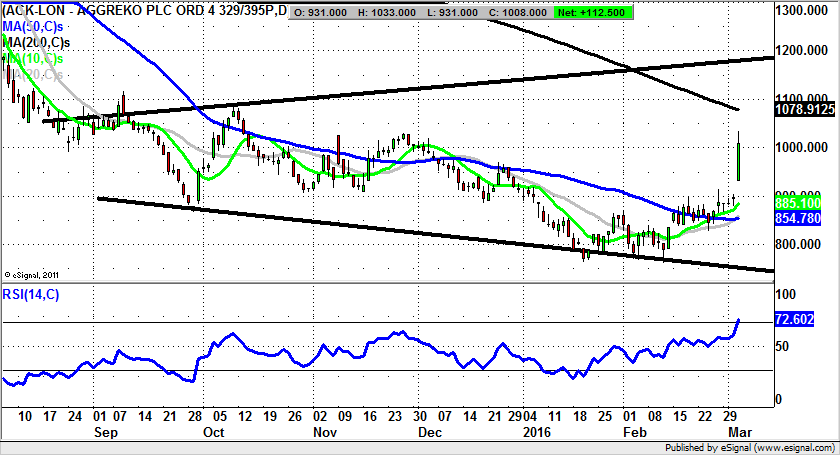Click the ACK-LON Aggreko symbol title
The image size is (840, 455).
click(x=140, y=11)
